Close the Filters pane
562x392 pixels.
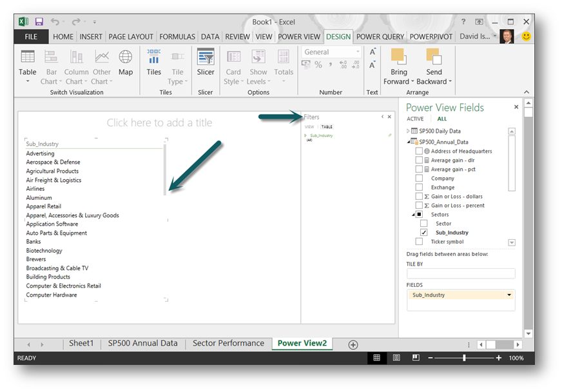[x=389, y=117]
